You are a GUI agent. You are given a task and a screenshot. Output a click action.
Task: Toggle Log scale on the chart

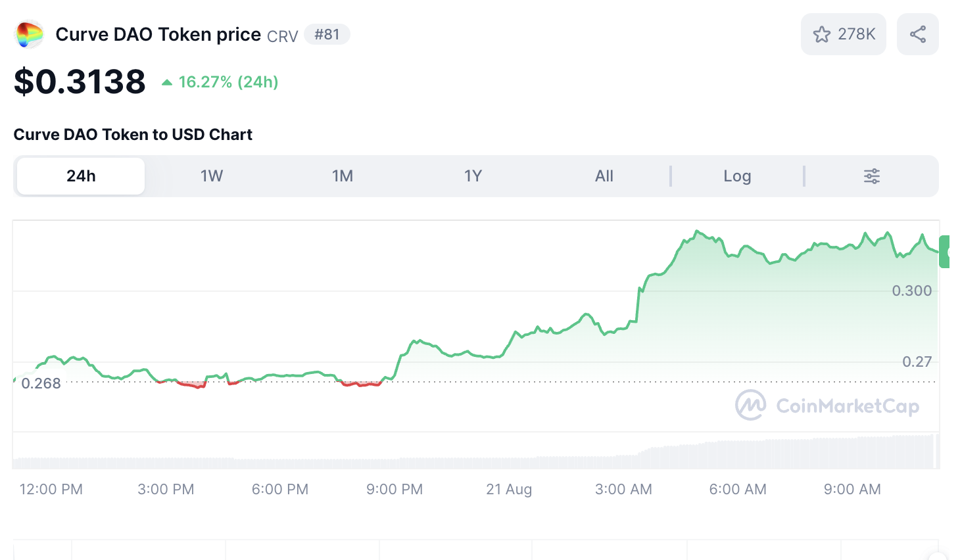tap(737, 176)
